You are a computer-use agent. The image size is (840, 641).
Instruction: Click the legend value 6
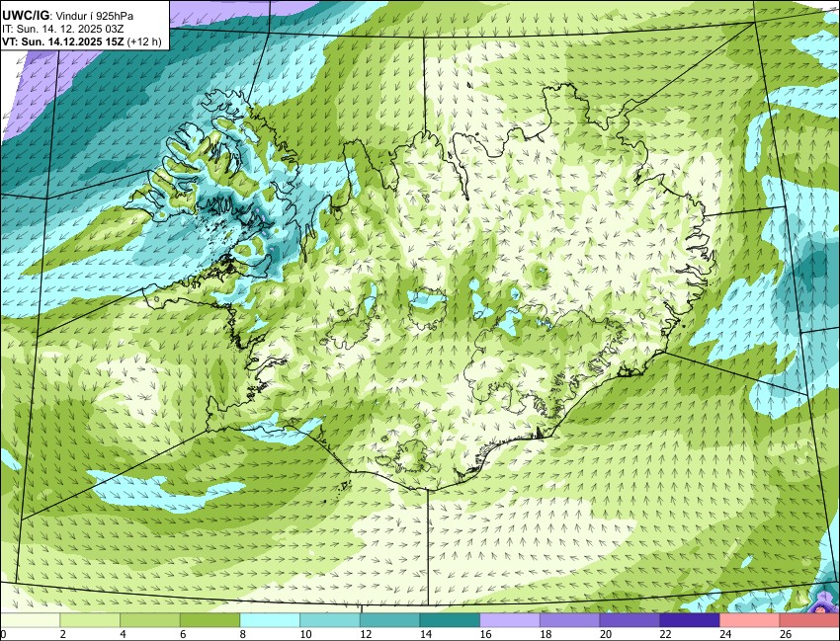pos(183,634)
